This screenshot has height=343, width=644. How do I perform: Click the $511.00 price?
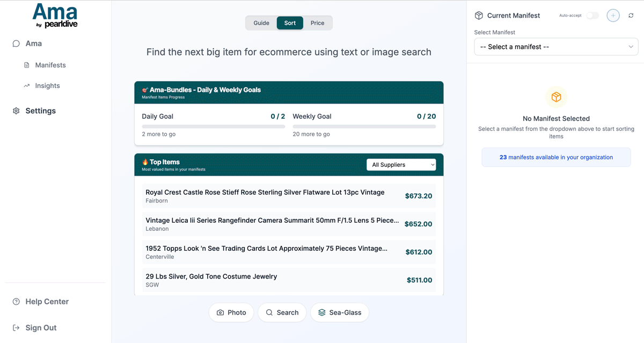tap(420, 280)
